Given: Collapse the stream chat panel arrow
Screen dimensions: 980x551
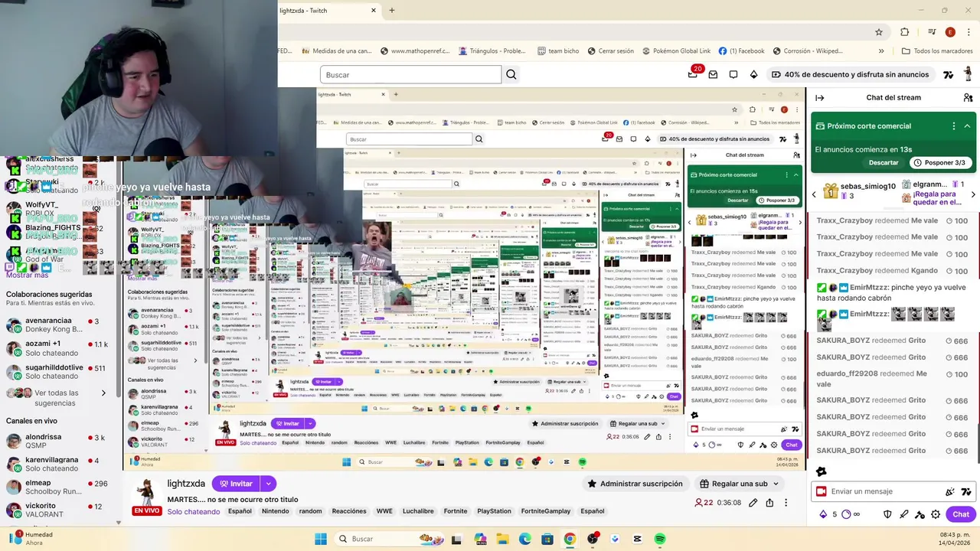Looking at the screenshot, I should coord(819,98).
